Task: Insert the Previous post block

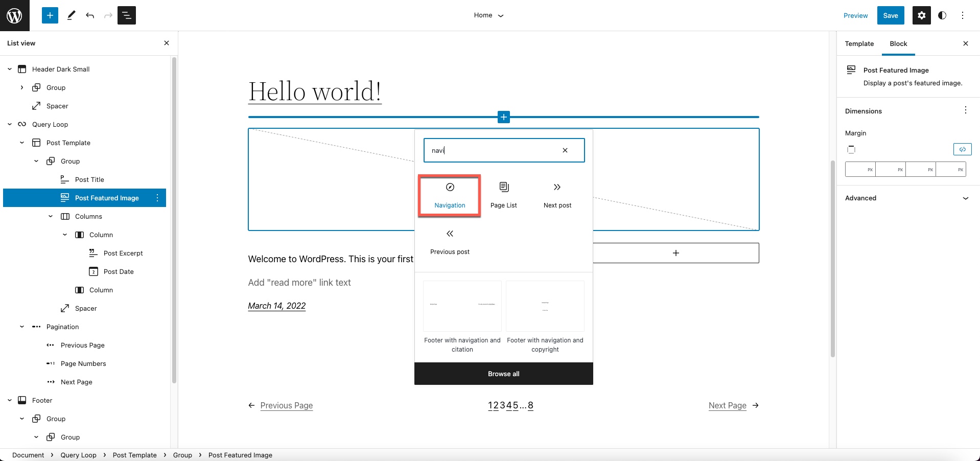Action: coord(450,242)
